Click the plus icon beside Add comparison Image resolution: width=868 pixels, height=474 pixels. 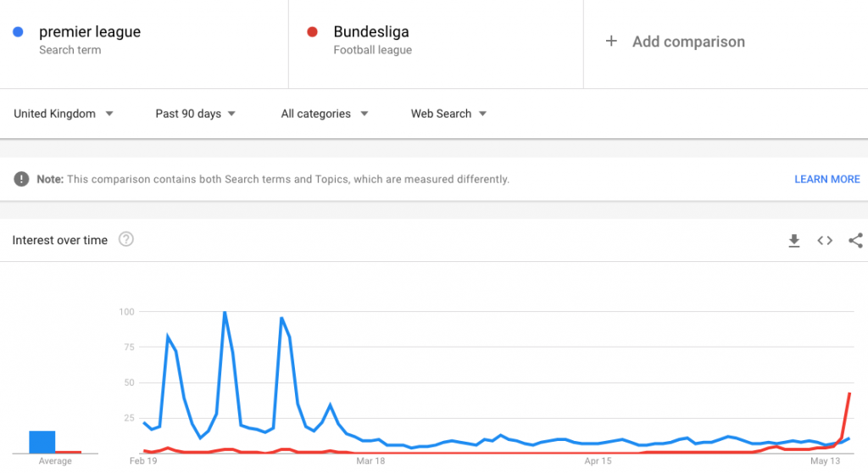pyautogui.click(x=611, y=41)
